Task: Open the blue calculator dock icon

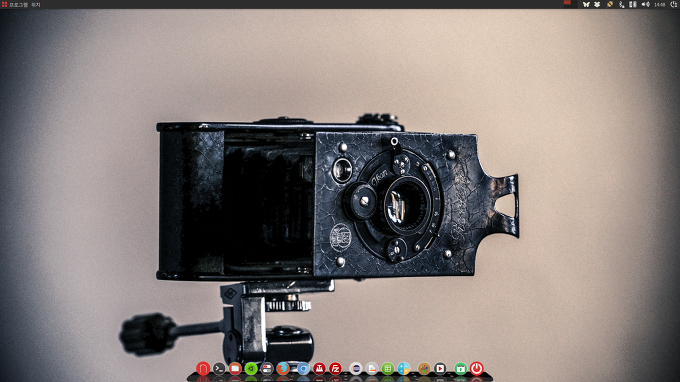Action: coord(403,369)
